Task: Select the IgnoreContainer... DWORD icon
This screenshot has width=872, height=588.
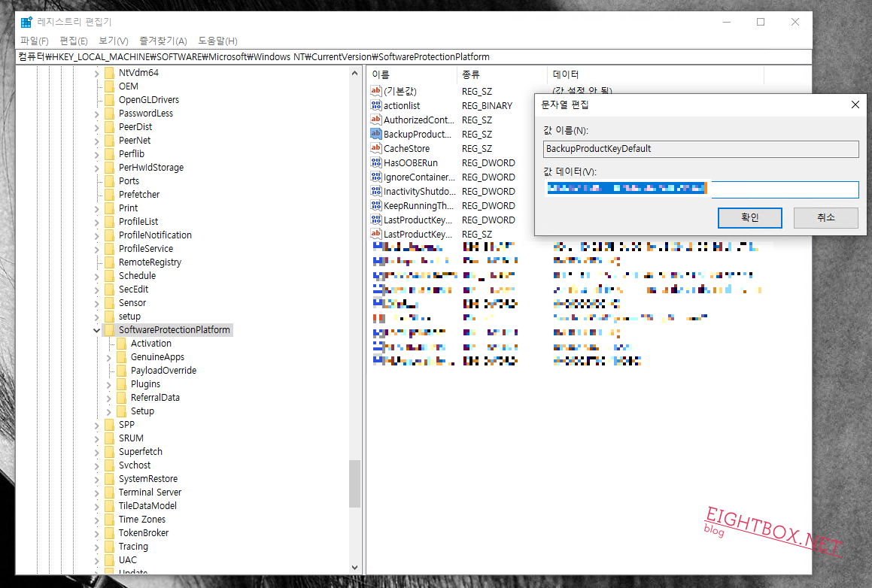Action: coord(376,177)
